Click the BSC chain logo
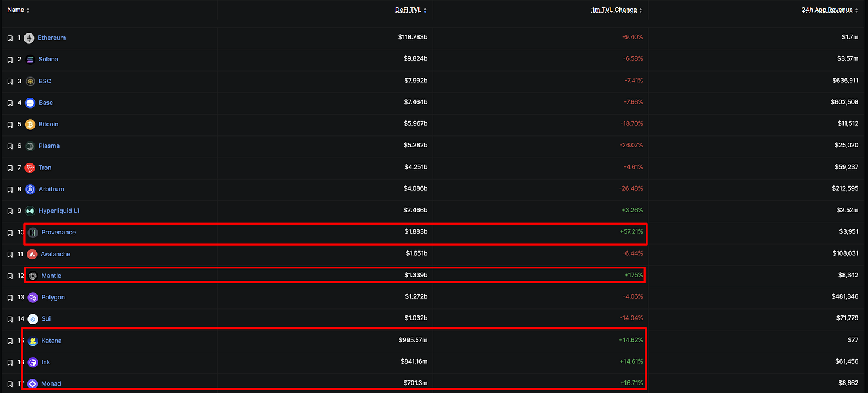 pos(30,81)
